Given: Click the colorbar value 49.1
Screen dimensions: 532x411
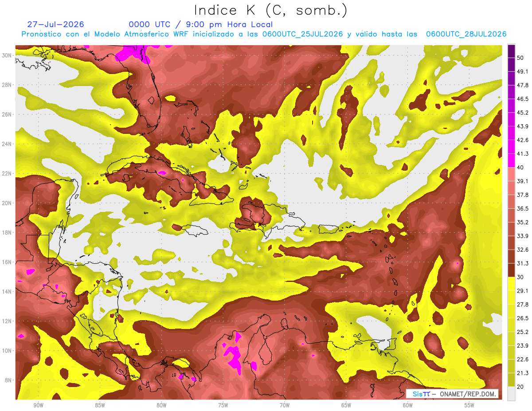Looking at the screenshot, I should (523, 71).
